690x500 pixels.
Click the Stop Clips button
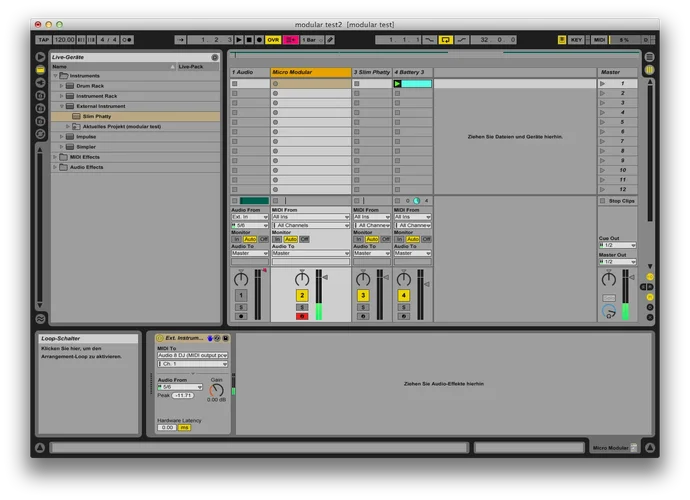617,201
